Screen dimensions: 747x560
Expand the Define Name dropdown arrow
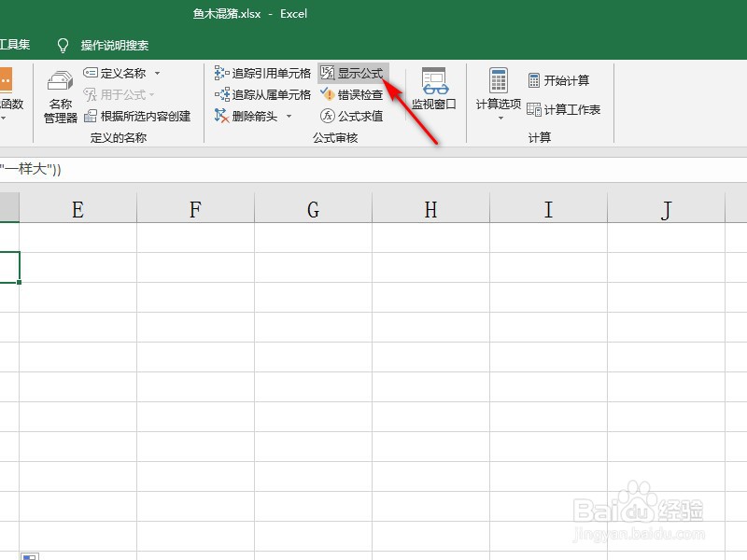pos(155,72)
